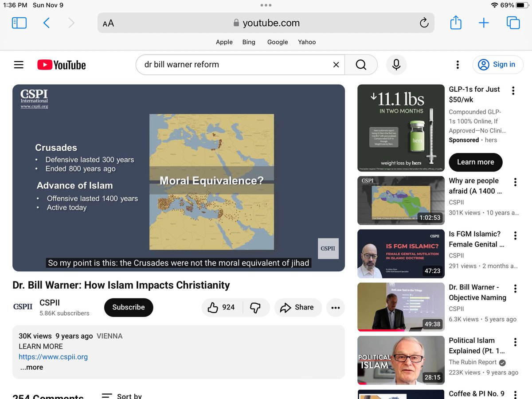Open options for Political Islam Explained video
532x399 pixels.
click(515, 342)
